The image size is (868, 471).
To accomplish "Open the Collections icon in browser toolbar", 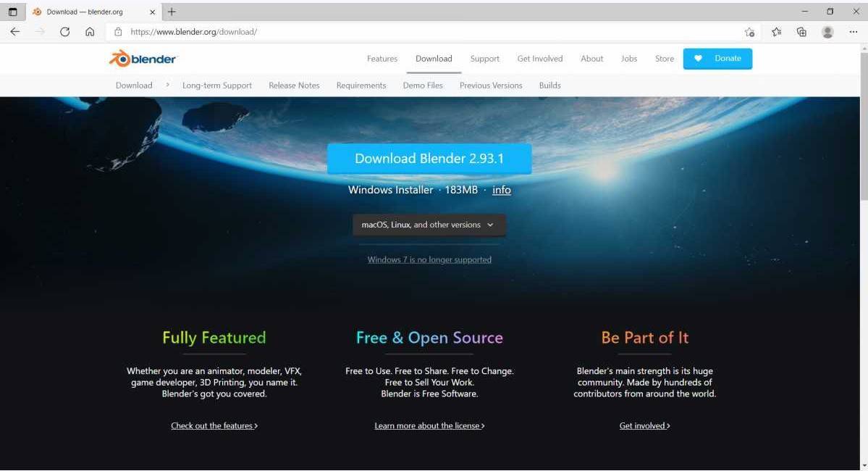I will 801,32.
